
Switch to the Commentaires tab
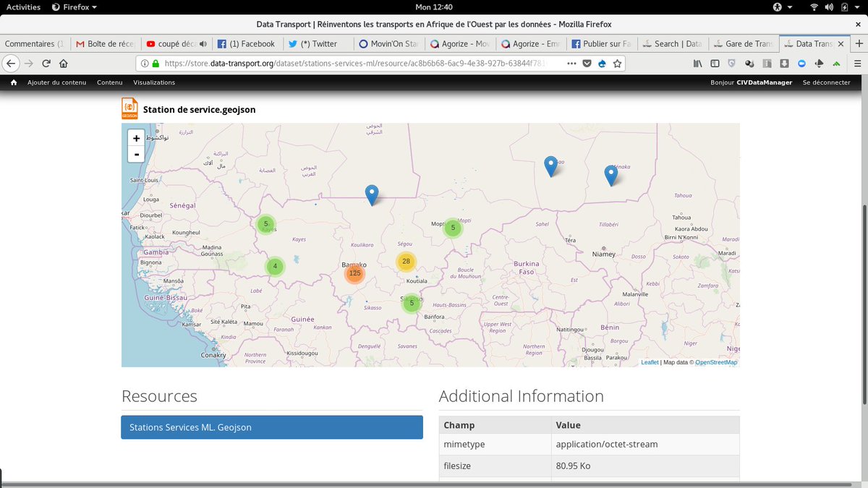pos(35,44)
